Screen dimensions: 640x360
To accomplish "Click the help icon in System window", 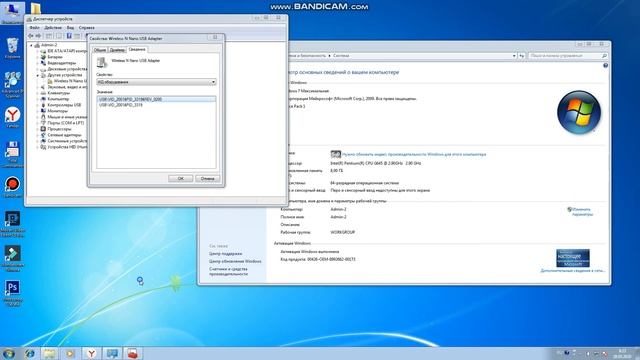I will [x=605, y=65].
